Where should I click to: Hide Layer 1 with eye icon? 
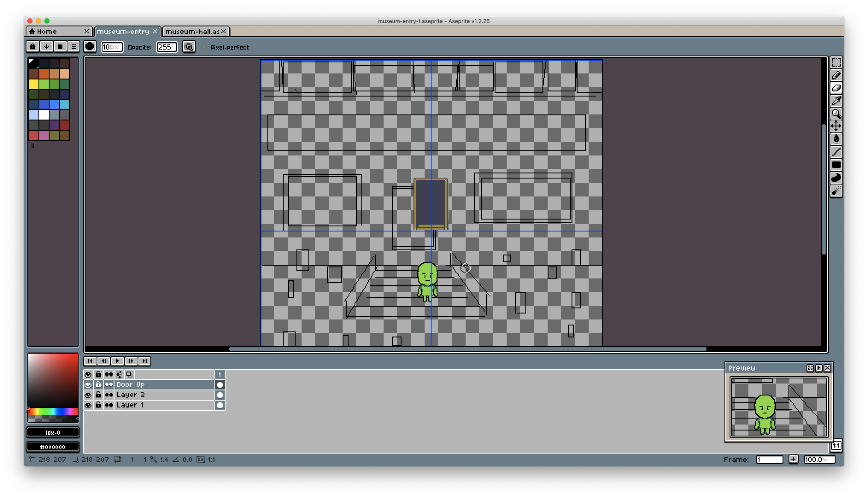pyautogui.click(x=88, y=405)
